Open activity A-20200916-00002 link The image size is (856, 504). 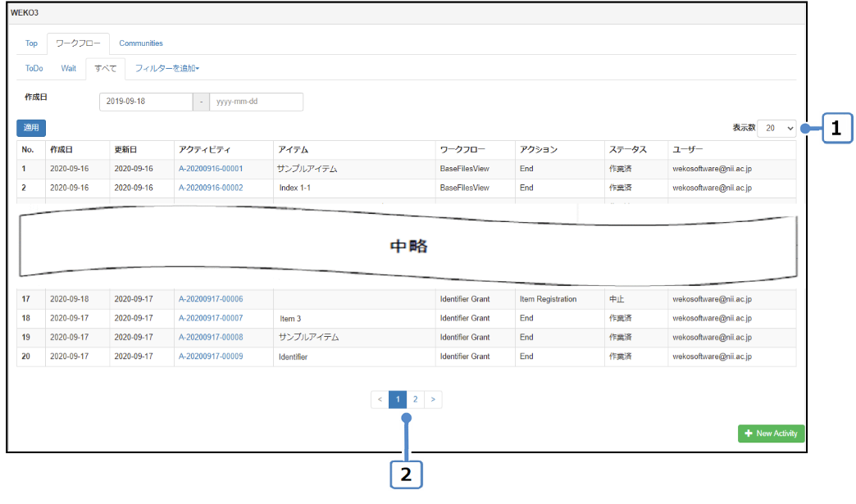[211, 188]
